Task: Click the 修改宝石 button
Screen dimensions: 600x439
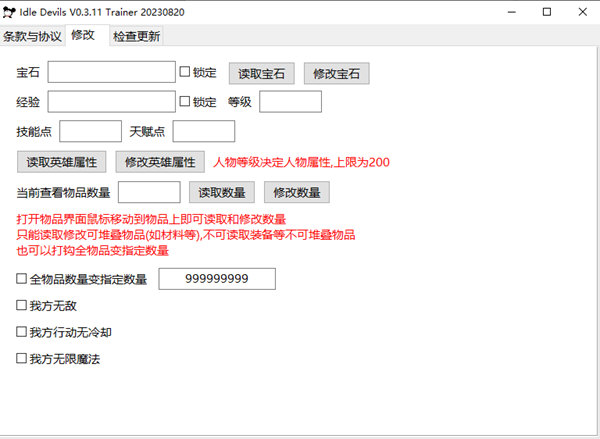Action: tap(337, 73)
